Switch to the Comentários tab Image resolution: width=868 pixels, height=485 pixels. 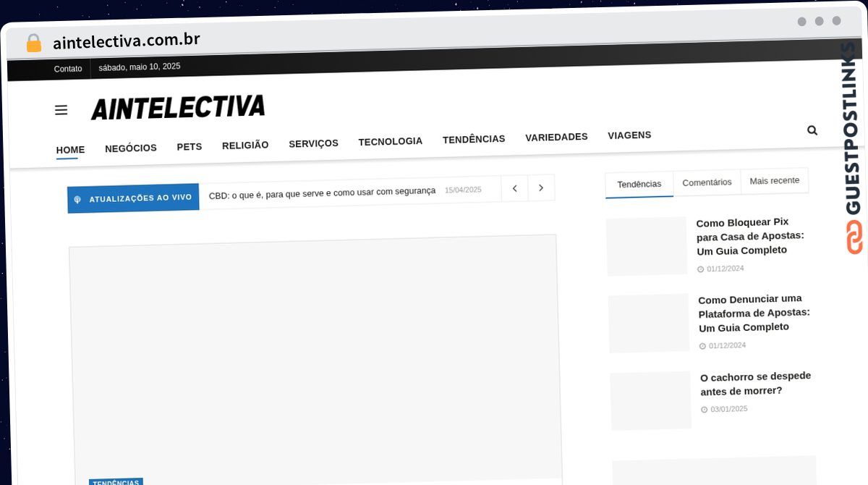pyautogui.click(x=707, y=182)
